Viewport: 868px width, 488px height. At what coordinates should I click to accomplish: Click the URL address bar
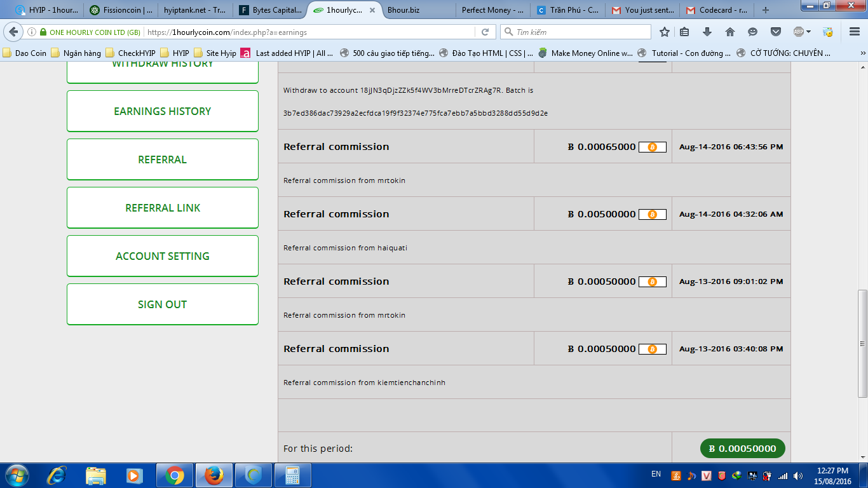click(x=309, y=32)
